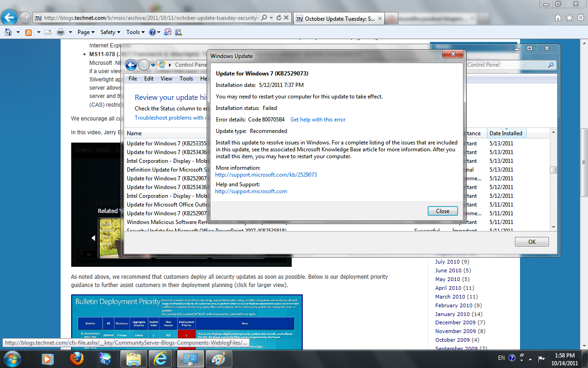Click the IE Help icon
The height and width of the screenshot is (368, 588).
pyautogui.click(x=153, y=32)
